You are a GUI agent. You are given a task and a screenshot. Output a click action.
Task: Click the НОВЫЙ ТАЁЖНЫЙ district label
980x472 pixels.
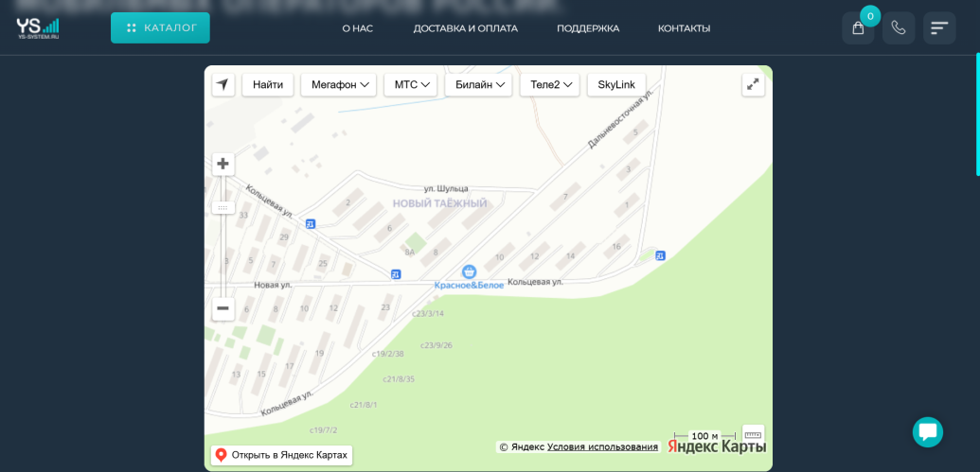(439, 203)
